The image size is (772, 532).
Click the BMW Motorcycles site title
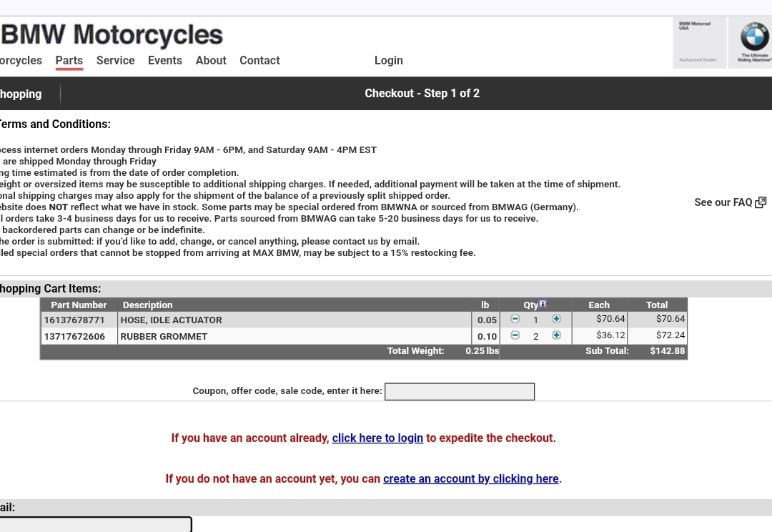[112, 35]
